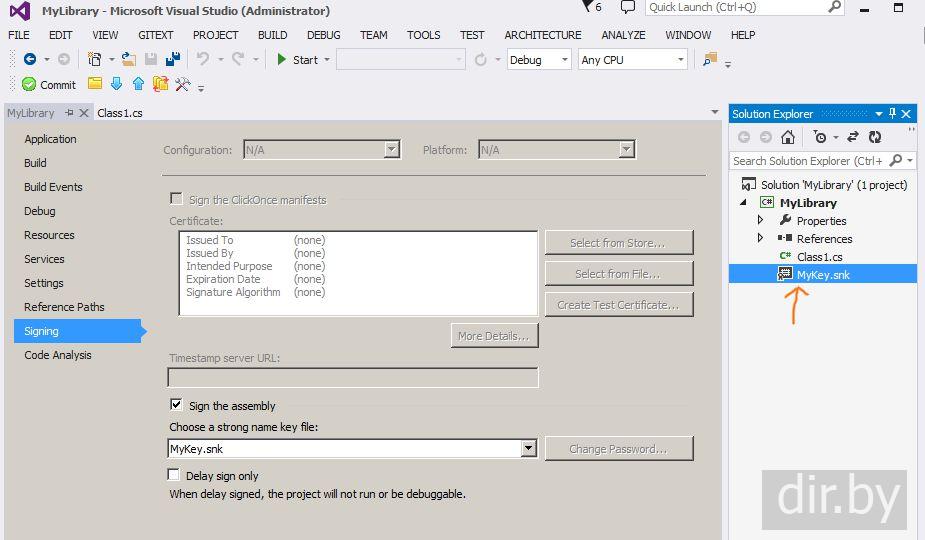Open the feedback speech bubble icon
Screen dimensions: 925x540
pyautogui.click(x=628, y=7)
